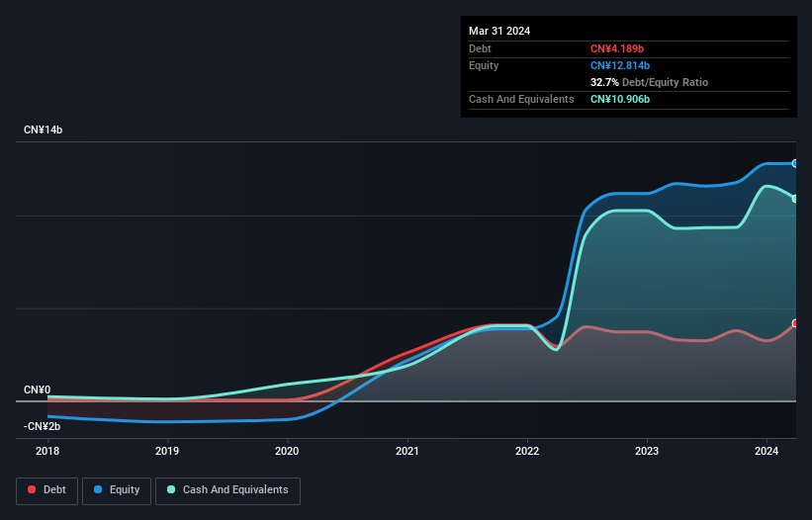Click tooltip Cash And Equivalents row label

click(521, 99)
